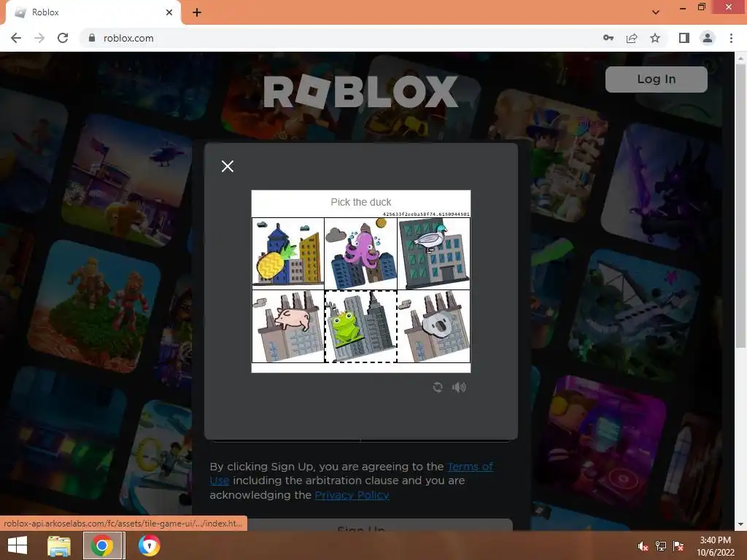Select the green frog tile
This screenshot has height=560, width=747.
click(x=360, y=326)
